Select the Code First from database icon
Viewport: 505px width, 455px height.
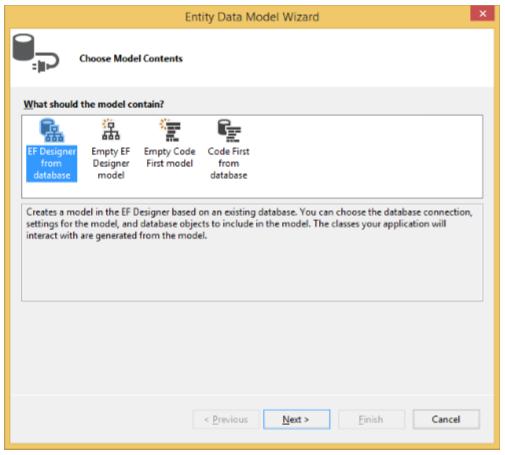point(229,130)
